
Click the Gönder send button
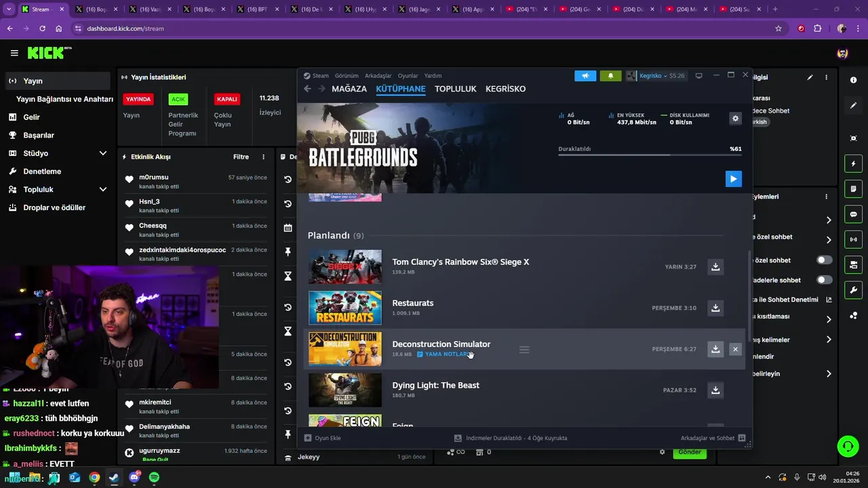coord(690,452)
